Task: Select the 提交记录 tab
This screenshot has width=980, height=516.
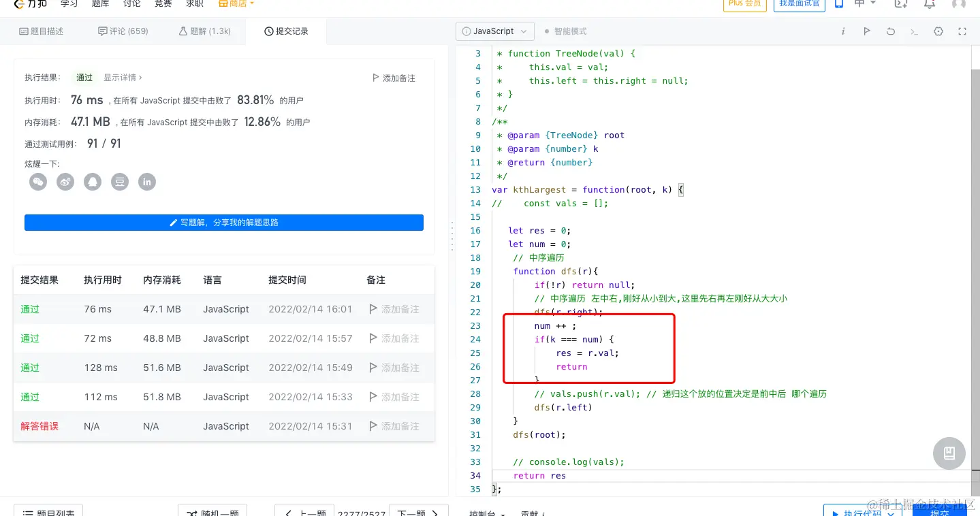Action: click(286, 31)
